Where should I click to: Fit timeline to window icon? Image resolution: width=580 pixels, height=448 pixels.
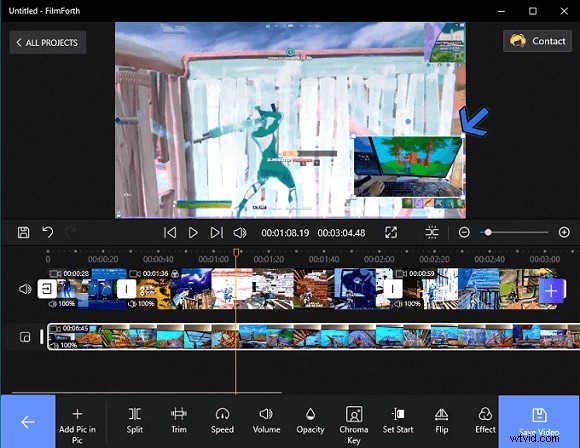pos(432,233)
